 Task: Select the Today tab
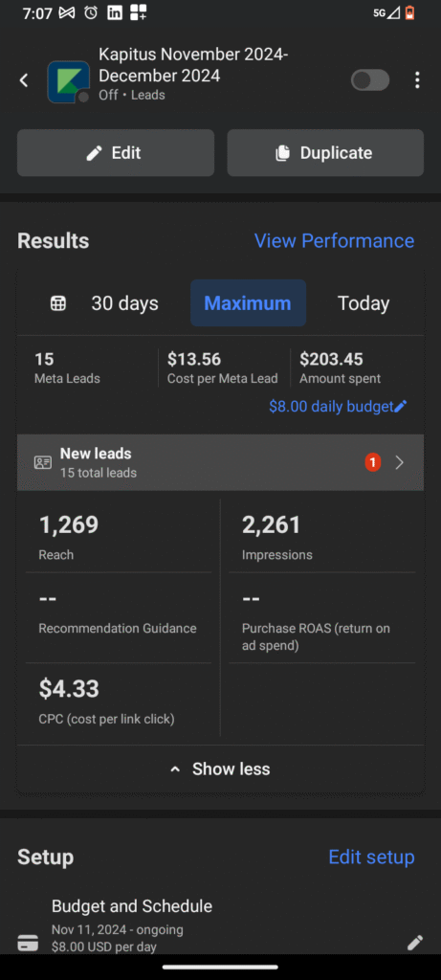(x=364, y=303)
